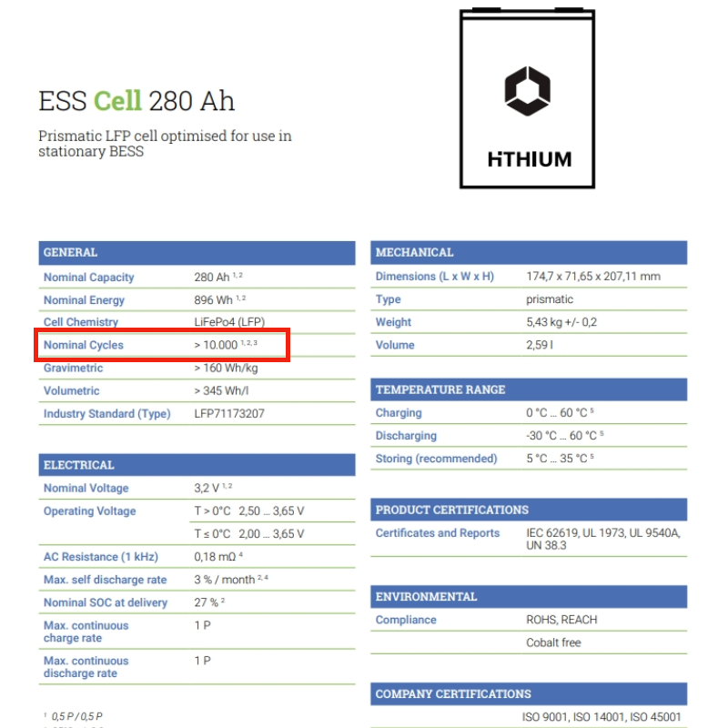Click the '174,7 x 71,65 x 207,11 mm' value
728x728 pixels.
point(593,277)
